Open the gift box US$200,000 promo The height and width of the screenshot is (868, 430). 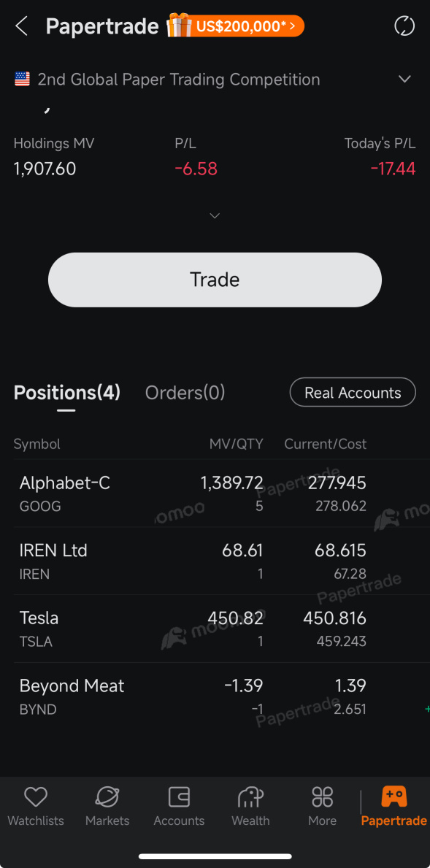click(x=236, y=26)
